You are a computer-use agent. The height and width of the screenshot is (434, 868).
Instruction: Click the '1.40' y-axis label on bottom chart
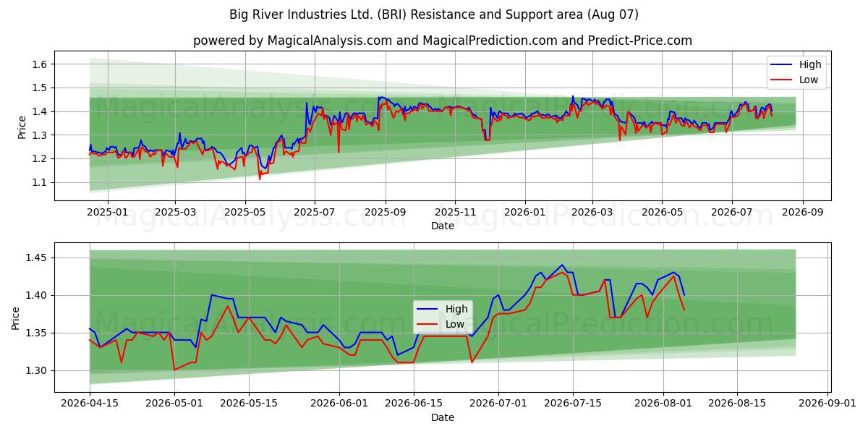[x=38, y=296]
